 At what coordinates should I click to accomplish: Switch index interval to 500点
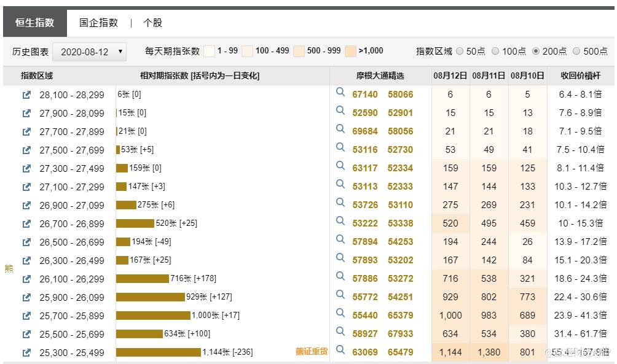[x=576, y=52]
